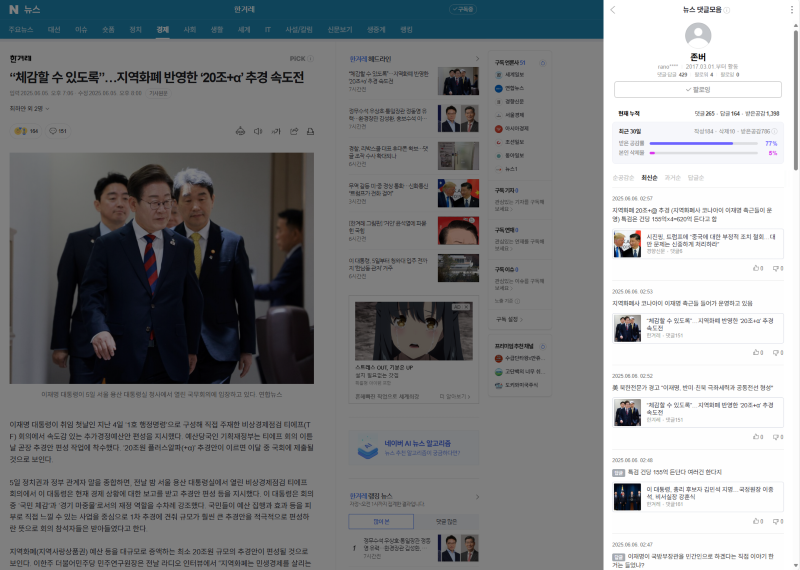Screen dimensions: 800x570
Task: Open headline thumbnail of Trump and Xi
Action: [458, 193]
